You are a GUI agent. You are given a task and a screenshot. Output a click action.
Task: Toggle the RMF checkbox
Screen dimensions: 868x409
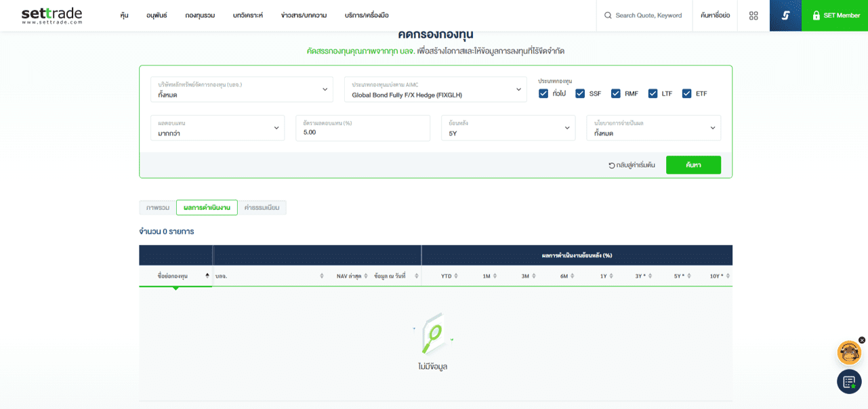(x=615, y=93)
